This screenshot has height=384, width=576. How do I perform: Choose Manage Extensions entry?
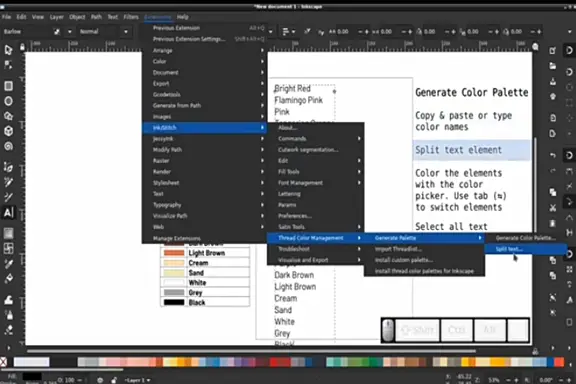pos(204,238)
